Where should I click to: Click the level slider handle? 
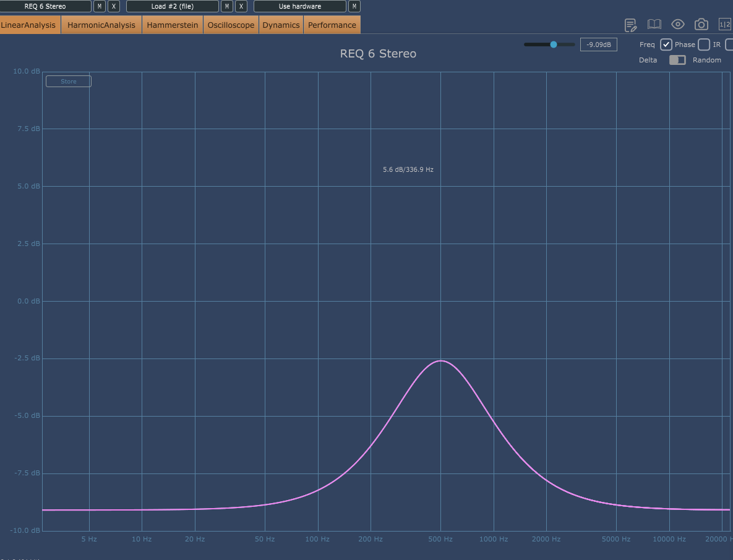point(554,45)
